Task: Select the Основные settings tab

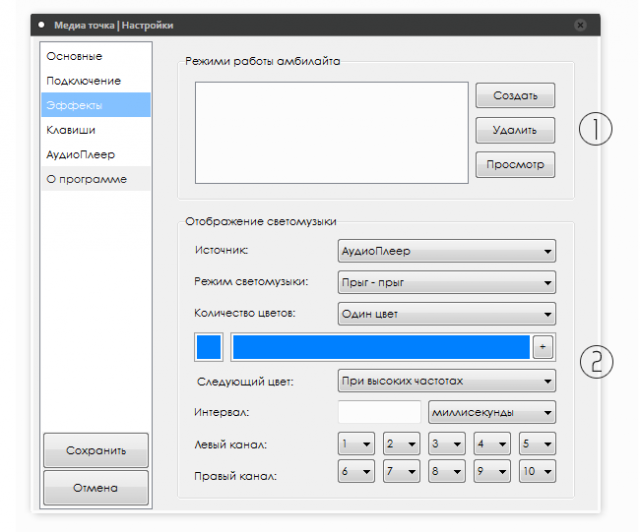Action: [95, 56]
